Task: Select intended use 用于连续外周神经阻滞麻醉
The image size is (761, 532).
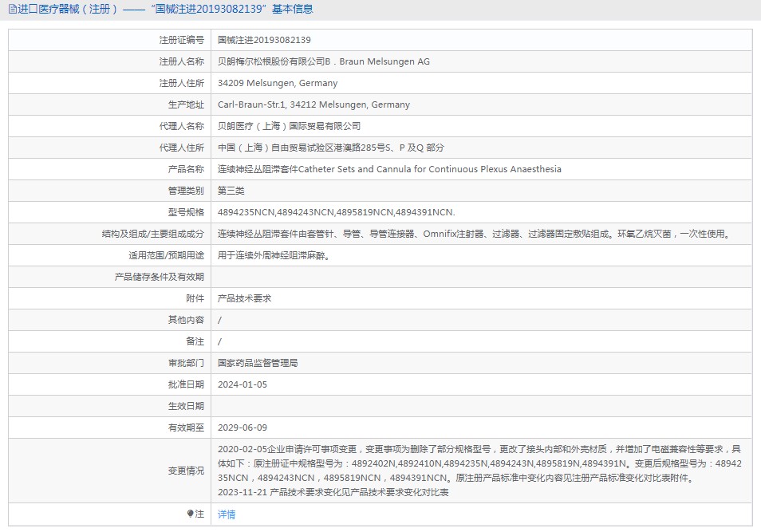Action: point(274,255)
